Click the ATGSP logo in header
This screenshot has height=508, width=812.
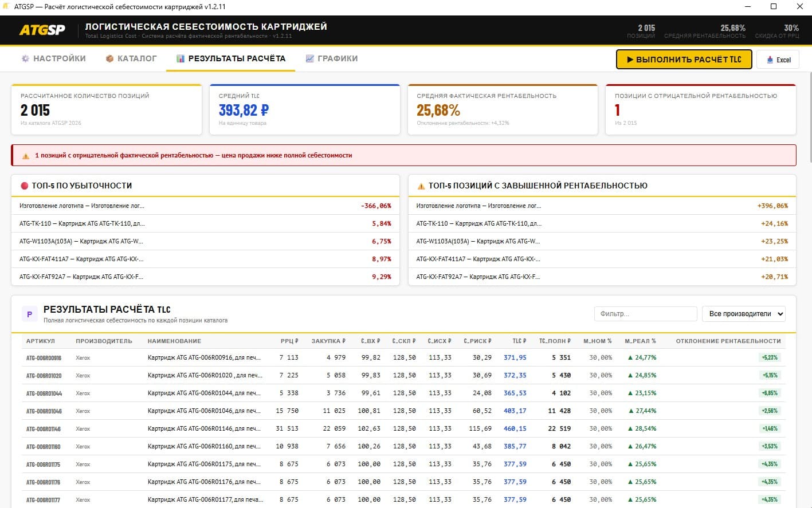[42, 30]
